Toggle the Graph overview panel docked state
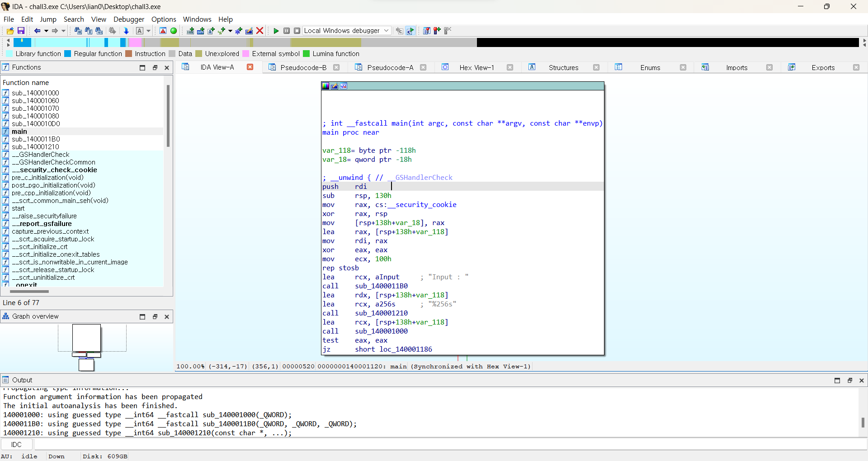This screenshot has width=868, height=461. click(x=155, y=316)
